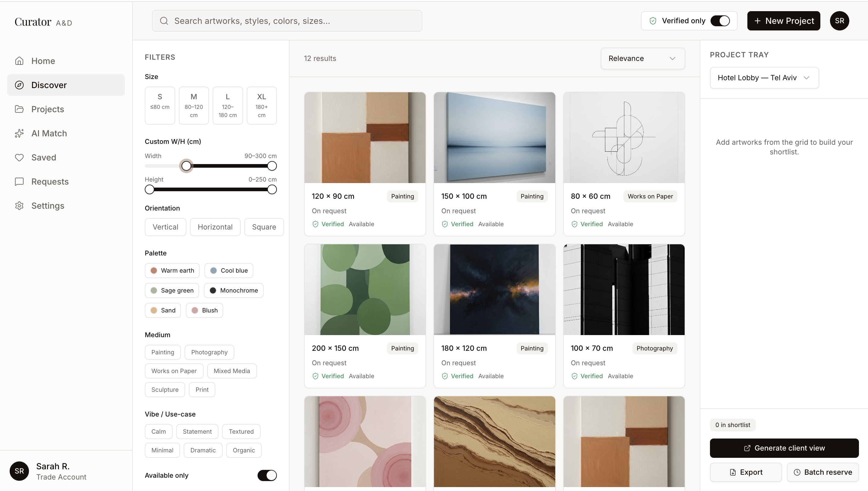Screen dimensions: 868x491
Task: Click the Height slider right handle
Action: pos(272,189)
